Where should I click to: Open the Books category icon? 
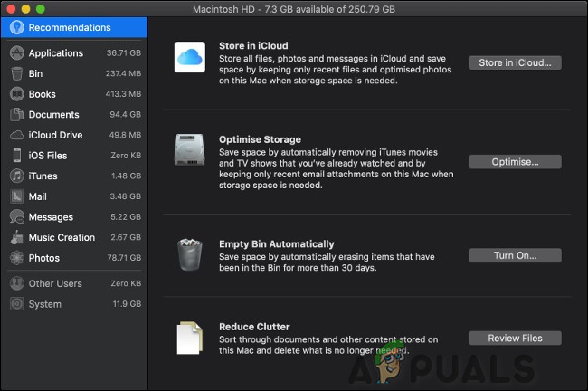pyautogui.click(x=16, y=94)
